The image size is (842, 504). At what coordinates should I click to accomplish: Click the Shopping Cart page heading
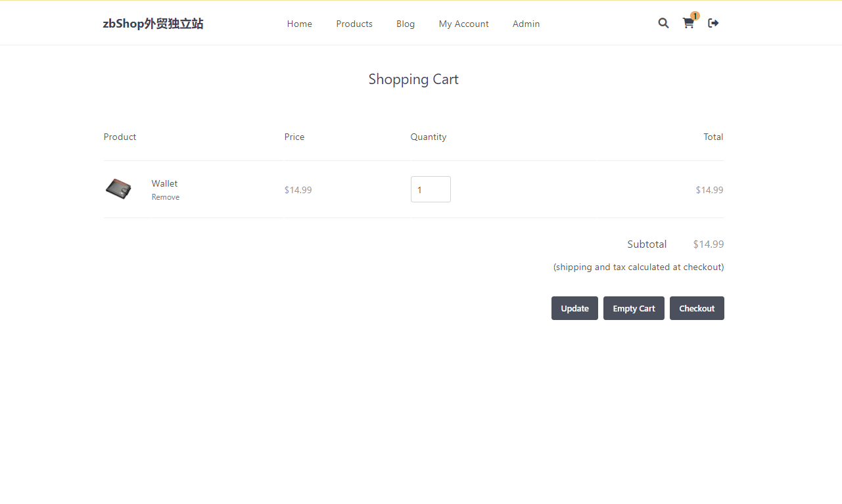[413, 80]
